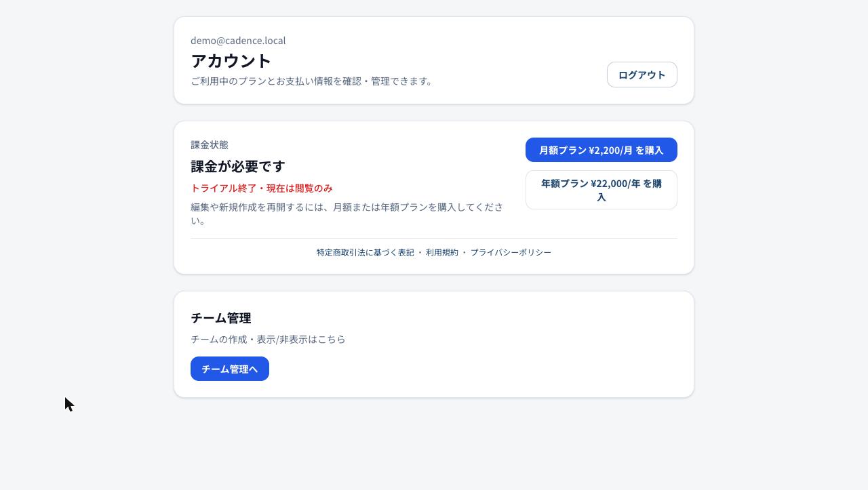Click the ご利用中のプランとお支払い情報 description text
The height and width of the screenshot is (490, 868).
tap(312, 81)
